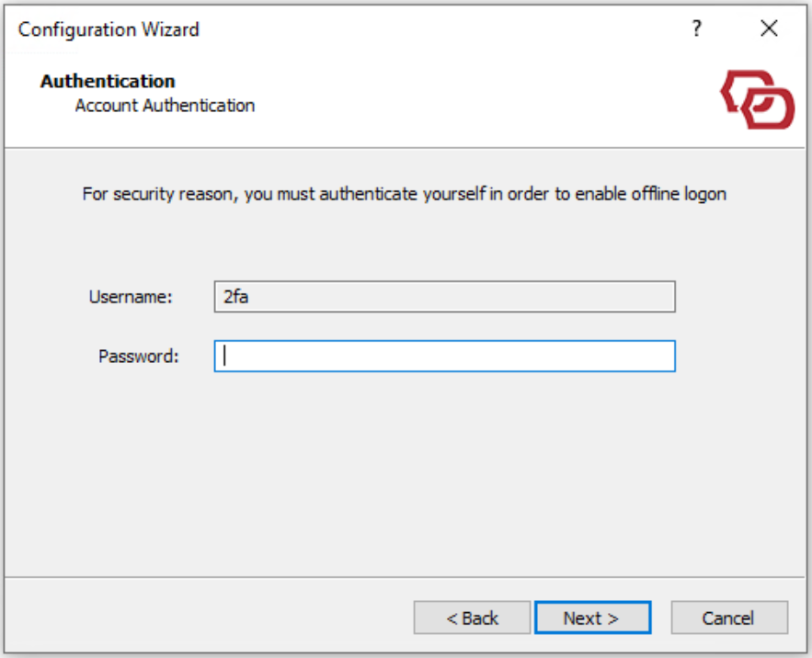
Task: Click the "2fa" username text
Action: [x=236, y=297]
